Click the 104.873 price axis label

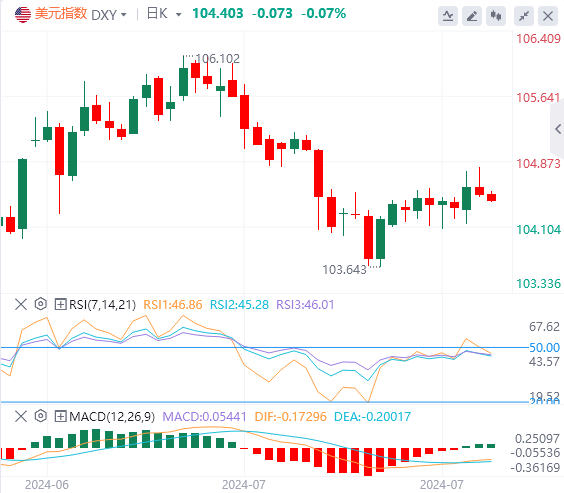538,164
